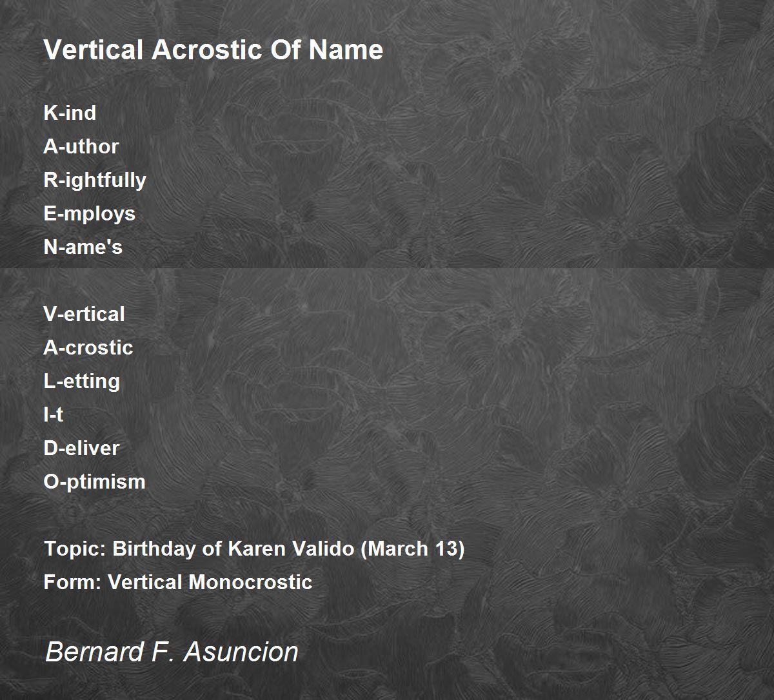The width and height of the screenshot is (774, 700).
Task: Click the word Monocrostic
Action: pos(250,582)
